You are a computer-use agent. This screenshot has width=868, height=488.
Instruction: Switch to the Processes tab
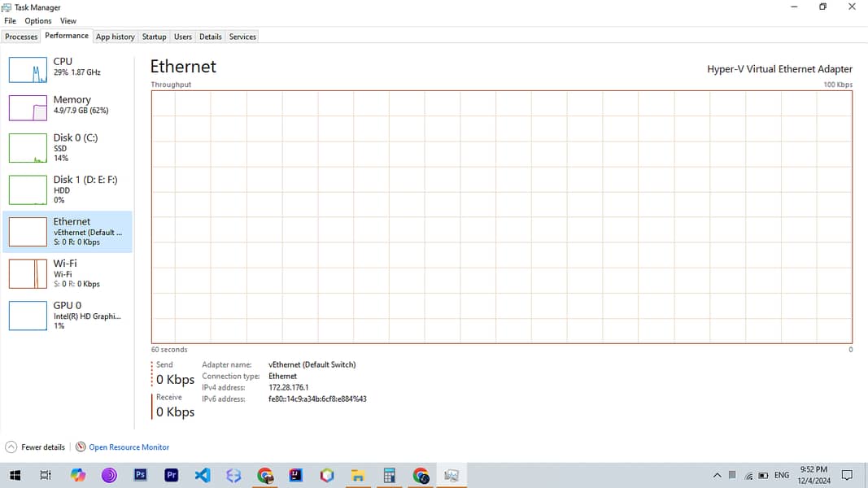click(x=21, y=37)
